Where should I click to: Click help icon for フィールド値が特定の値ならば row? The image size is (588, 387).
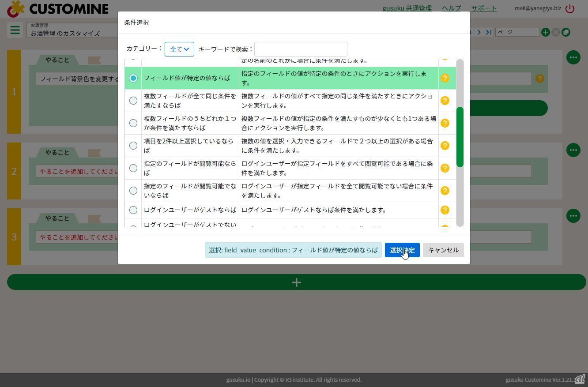(445, 78)
